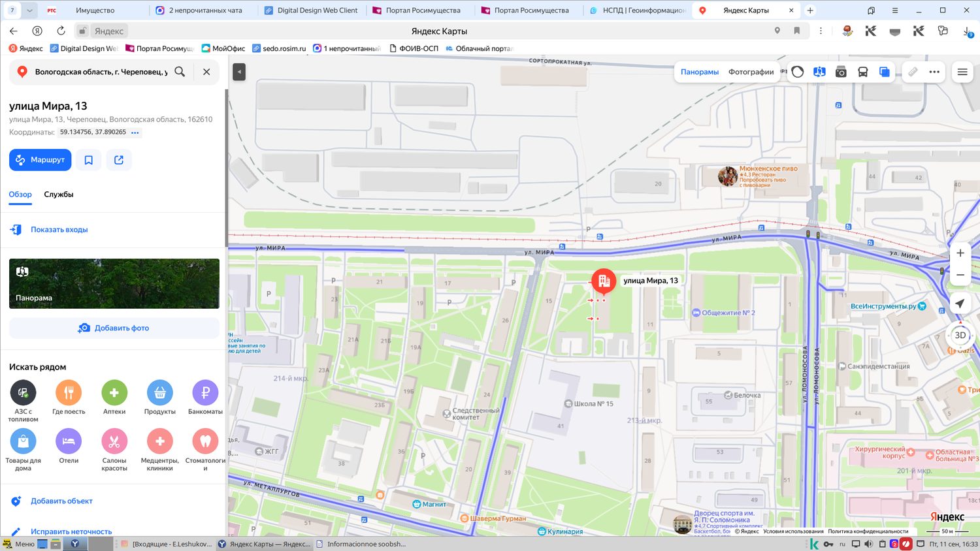The image size is (980, 551).
Task: Search nearby Аптеки
Action: 114,397
